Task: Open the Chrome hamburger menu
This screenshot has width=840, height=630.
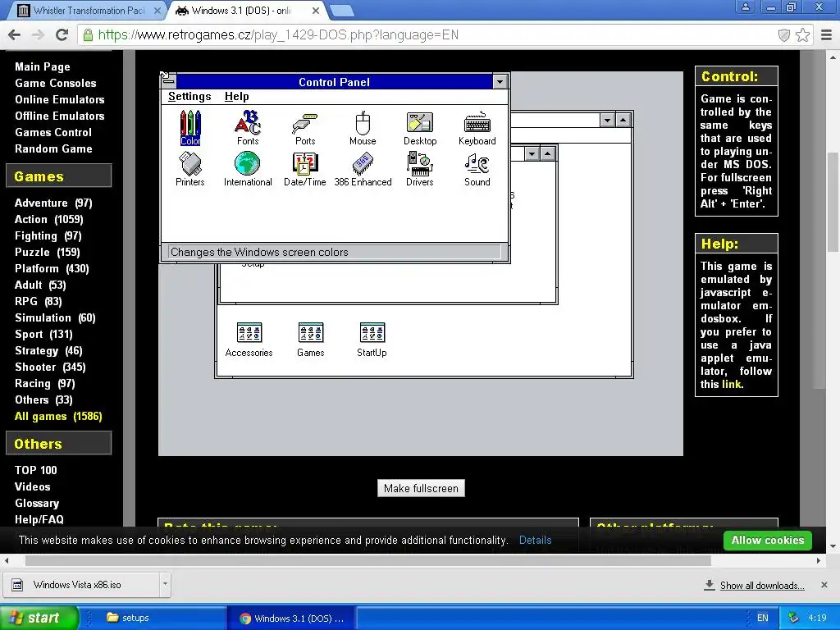Action: [x=827, y=35]
